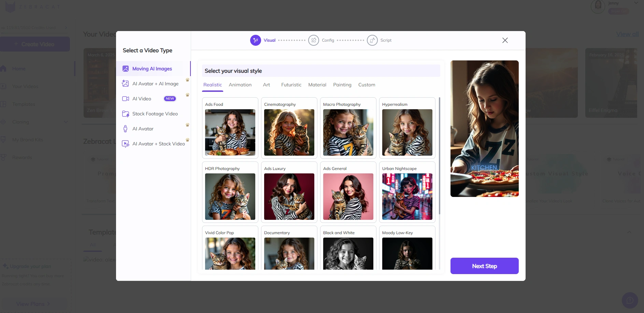
Task: Pick the Ads Luxury style card
Action: (289, 192)
